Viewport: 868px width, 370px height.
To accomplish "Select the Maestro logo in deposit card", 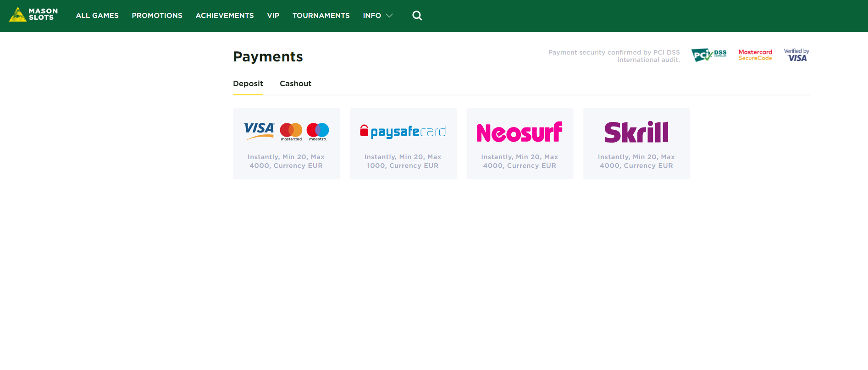I will [x=318, y=132].
